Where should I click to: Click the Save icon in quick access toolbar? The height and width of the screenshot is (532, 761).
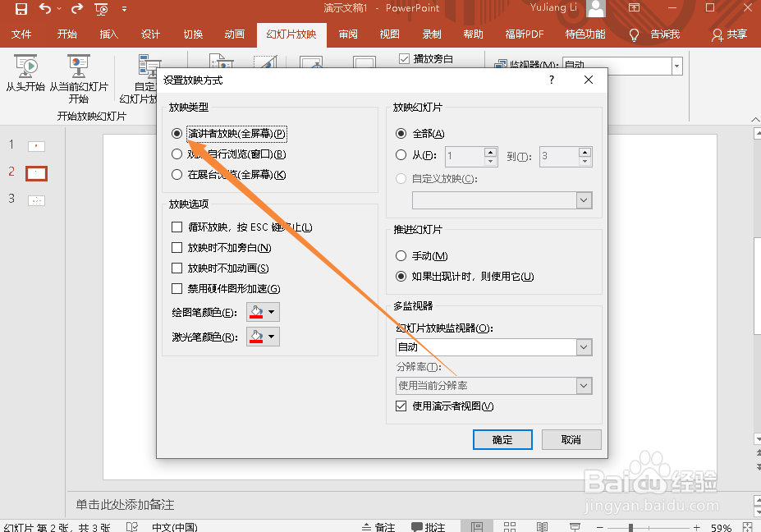pyautogui.click(x=21, y=8)
